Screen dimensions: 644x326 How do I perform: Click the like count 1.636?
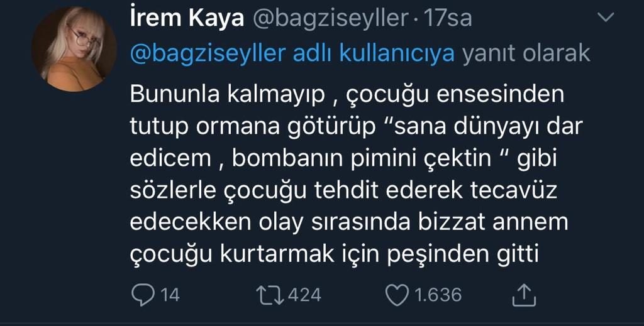pyautogui.click(x=438, y=295)
